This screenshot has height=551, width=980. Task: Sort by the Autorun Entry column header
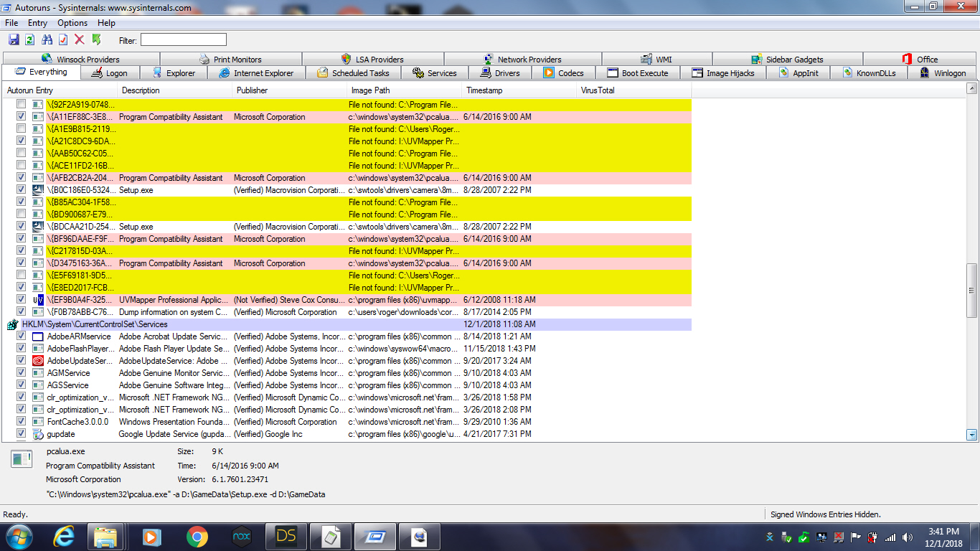pos(60,90)
